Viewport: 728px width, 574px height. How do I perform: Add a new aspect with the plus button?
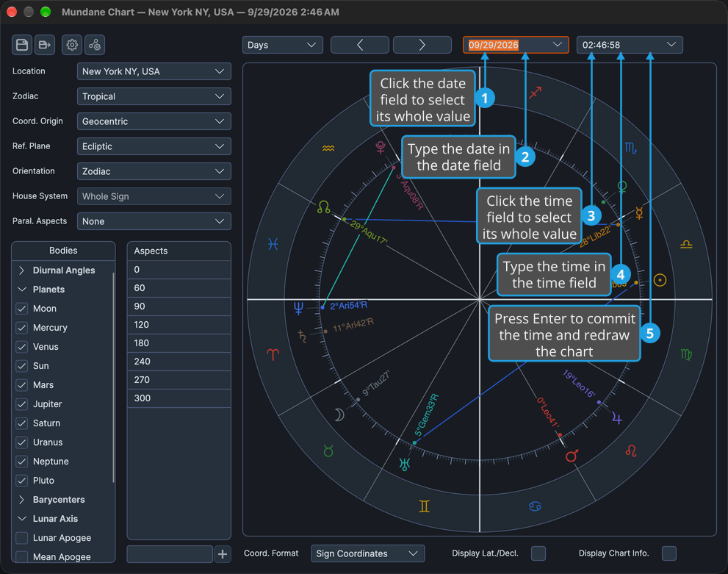click(x=223, y=554)
